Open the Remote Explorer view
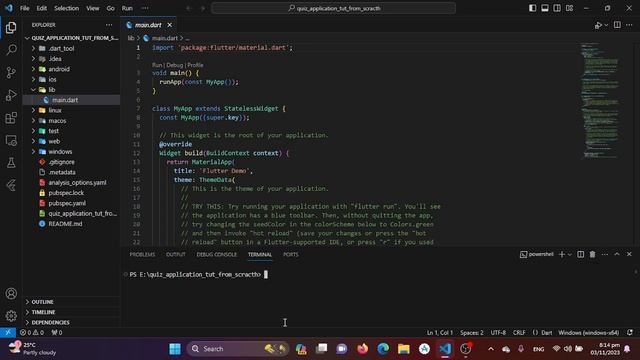640x360 pixels. click(x=11, y=140)
